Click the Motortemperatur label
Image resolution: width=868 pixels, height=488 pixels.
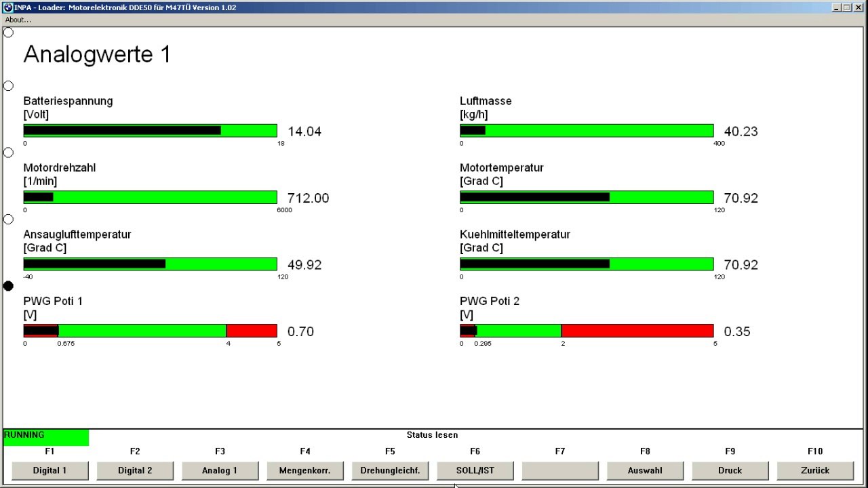coord(502,167)
